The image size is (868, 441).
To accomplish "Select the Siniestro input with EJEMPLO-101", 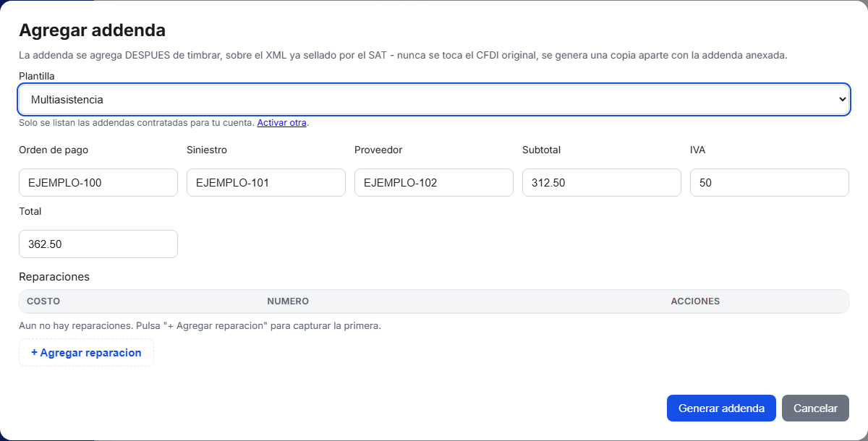I will [x=266, y=183].
